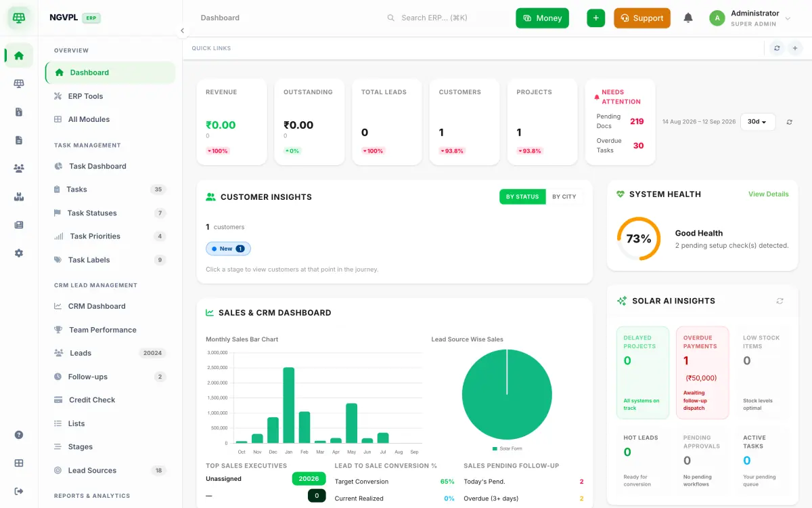Screen dimensions: 812x508
Task: Open ERP Tools menu item
Action: point(110,96)
